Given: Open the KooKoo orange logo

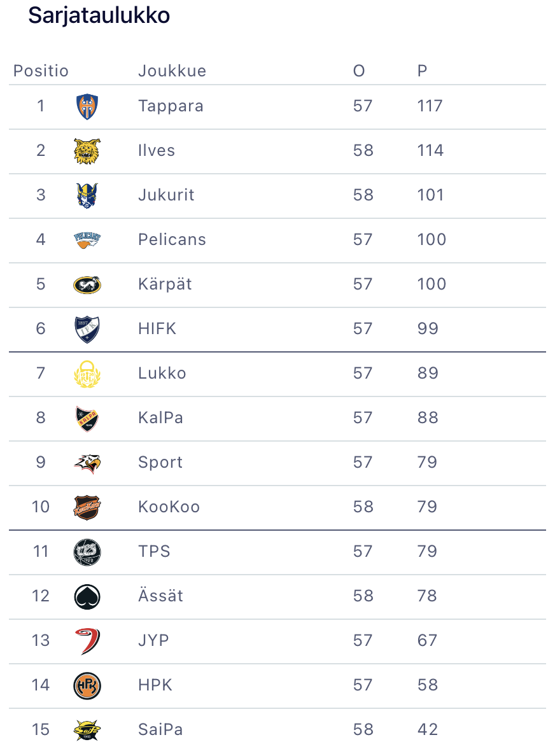Looking at the screenshot, I should (x=87, y=507).
